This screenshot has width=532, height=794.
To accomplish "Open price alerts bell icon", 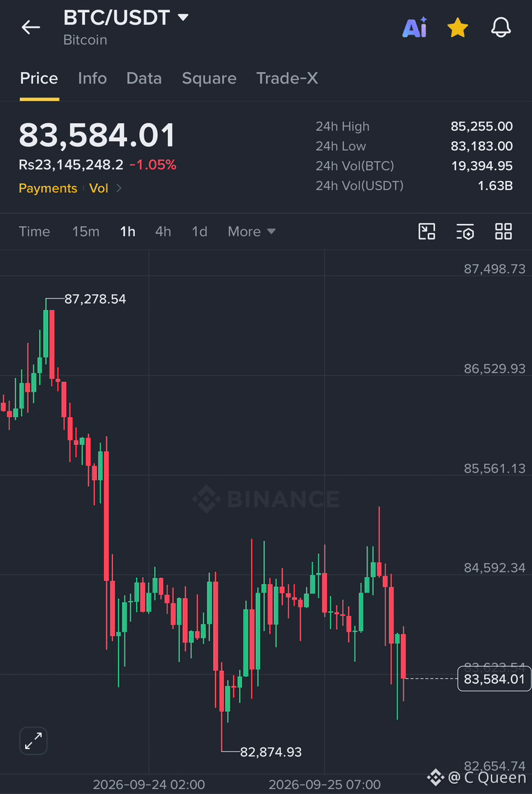I will click(501, 28).
